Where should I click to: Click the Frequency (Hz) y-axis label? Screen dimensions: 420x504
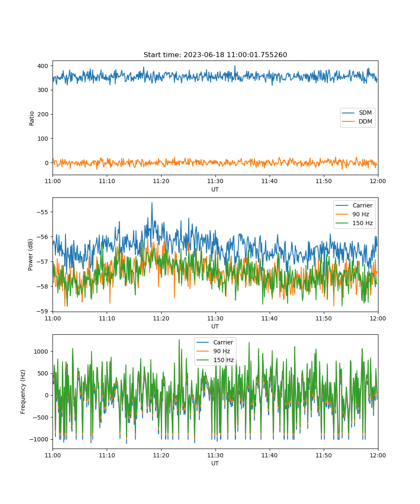pos(23,391)
